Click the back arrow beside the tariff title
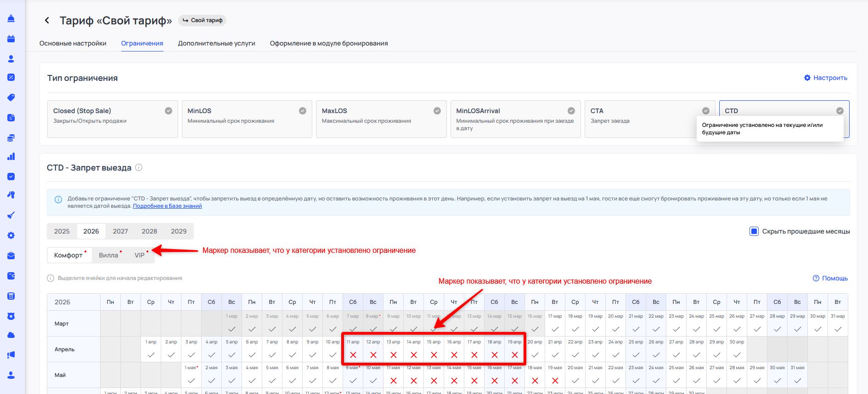The image size is (868, 394). pyautogui.click(x=47, y=20)
